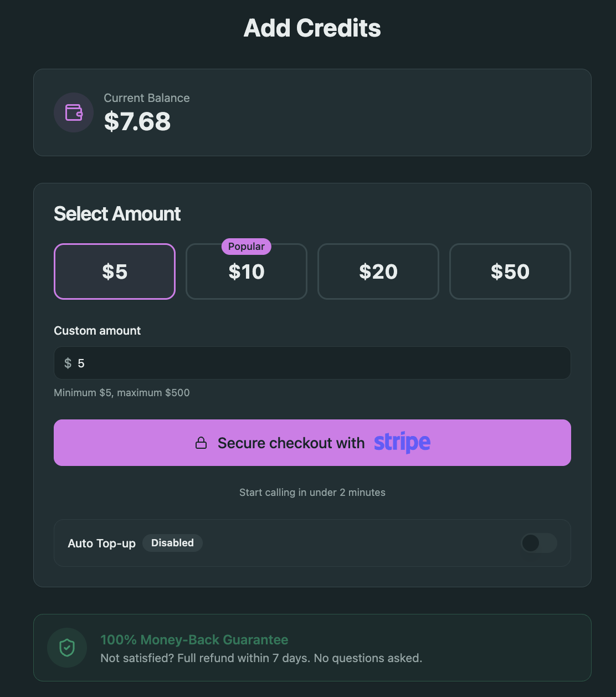Click the Stripe logo in the checkout button
This screenshot has height=697, width=616.
(x=402, y=442)
